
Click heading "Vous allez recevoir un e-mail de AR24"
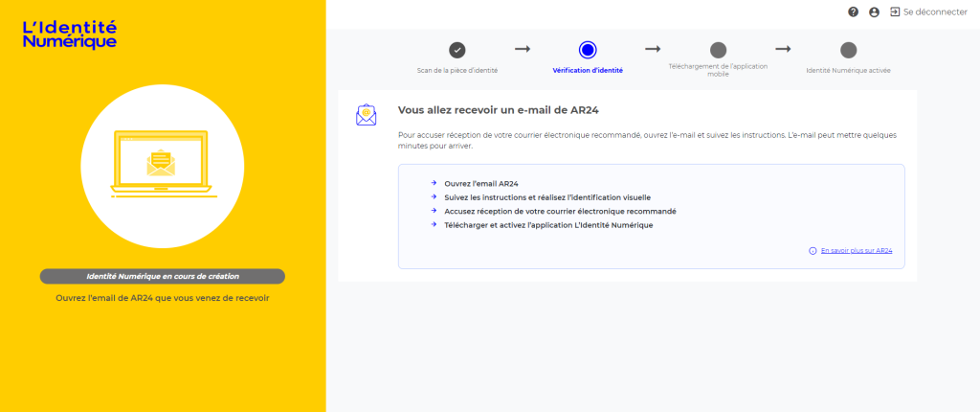coord(499,110)
